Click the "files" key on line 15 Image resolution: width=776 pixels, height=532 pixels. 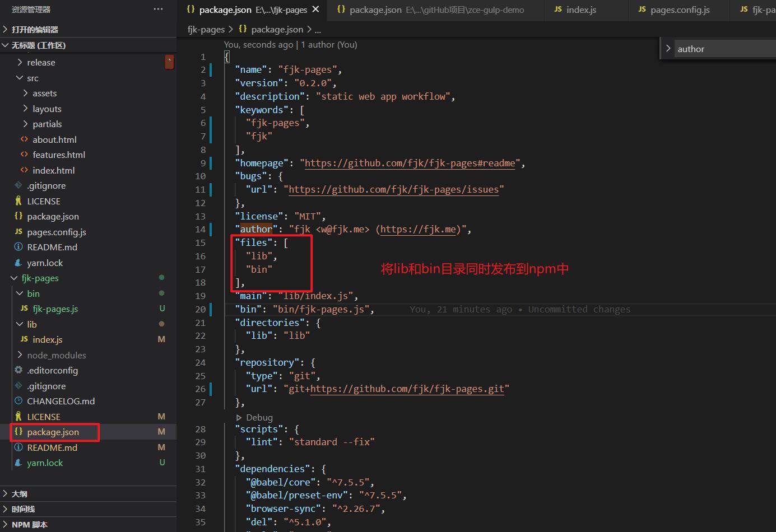click(254, 242)
